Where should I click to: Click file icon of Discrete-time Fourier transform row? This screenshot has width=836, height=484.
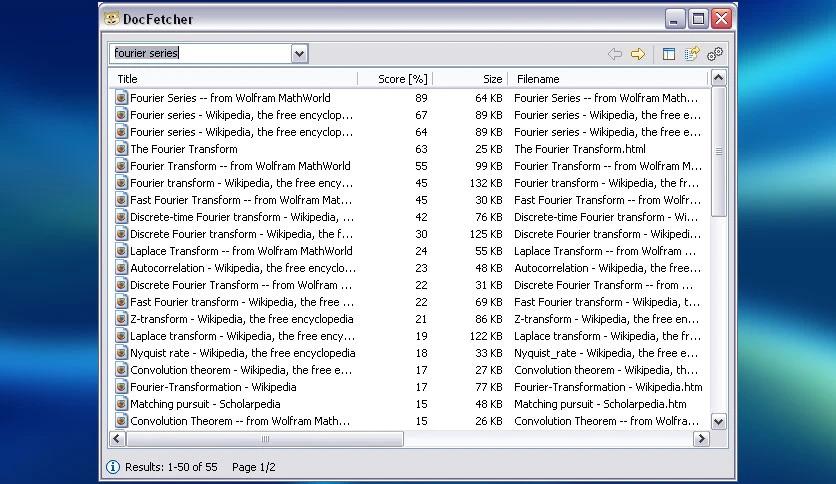tap(122, 217)
